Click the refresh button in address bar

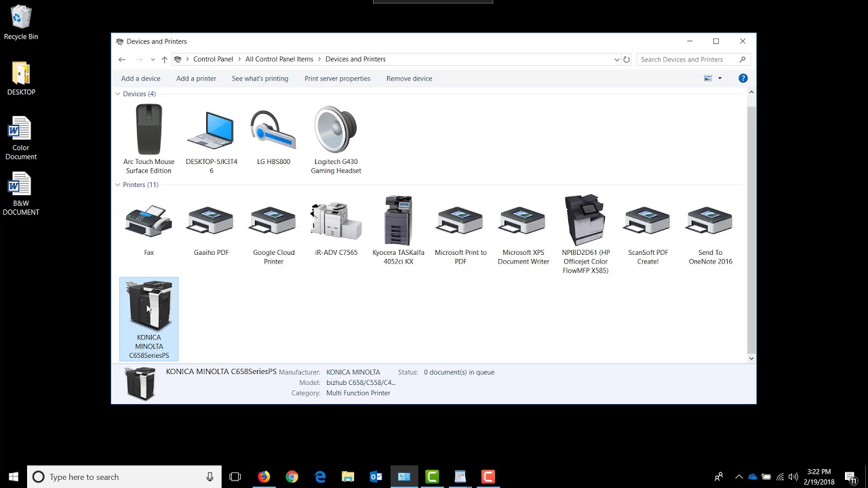(x=627, y=60)
